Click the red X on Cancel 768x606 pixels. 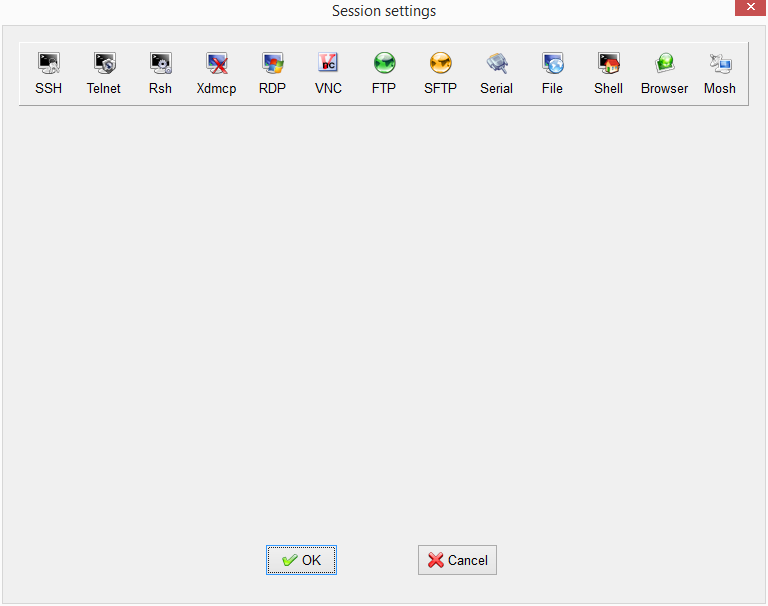435,560
